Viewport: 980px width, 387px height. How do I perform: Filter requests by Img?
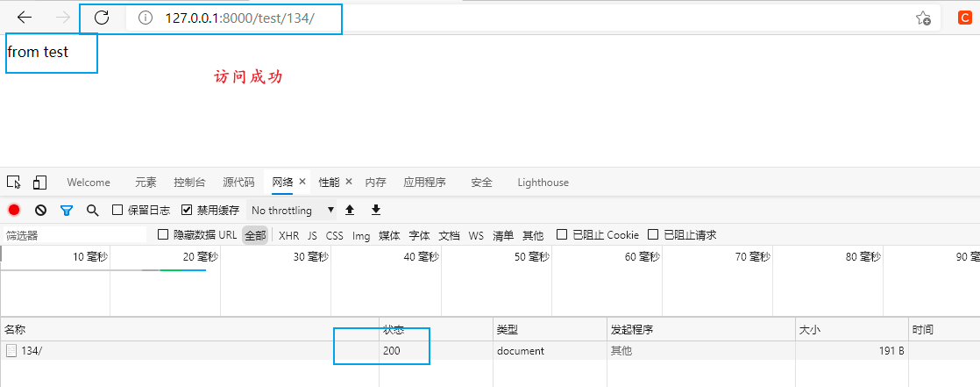(361, 236)
